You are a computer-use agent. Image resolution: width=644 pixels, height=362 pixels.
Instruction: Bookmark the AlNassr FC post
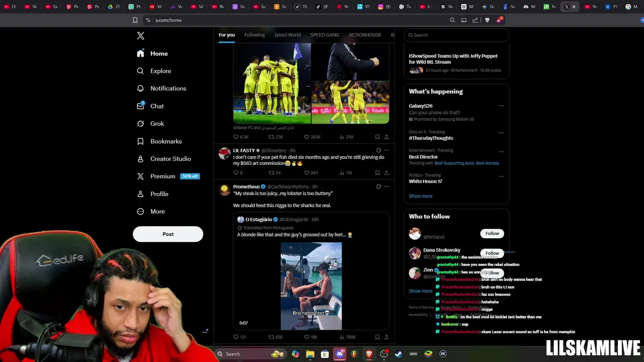point(377,137)
